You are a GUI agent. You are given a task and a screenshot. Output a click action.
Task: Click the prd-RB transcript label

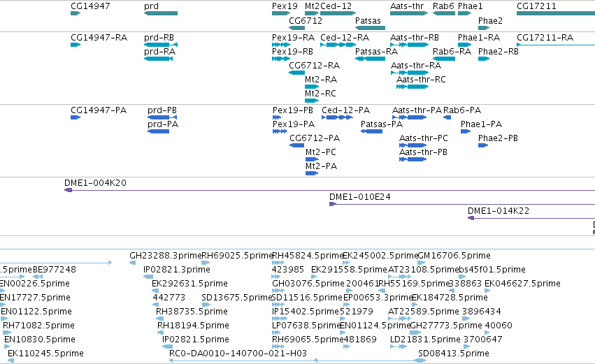coord(159,38)
